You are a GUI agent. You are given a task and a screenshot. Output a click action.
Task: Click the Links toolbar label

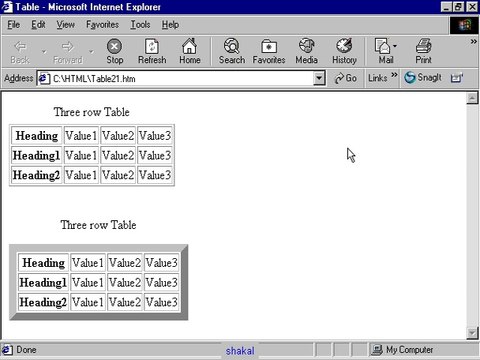(377, 78)
